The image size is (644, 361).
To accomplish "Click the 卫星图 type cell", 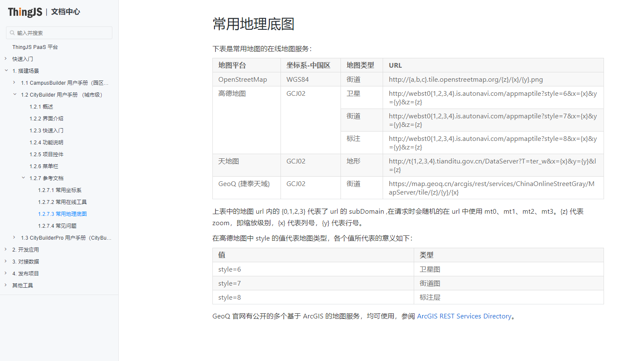I will point(509,269).
